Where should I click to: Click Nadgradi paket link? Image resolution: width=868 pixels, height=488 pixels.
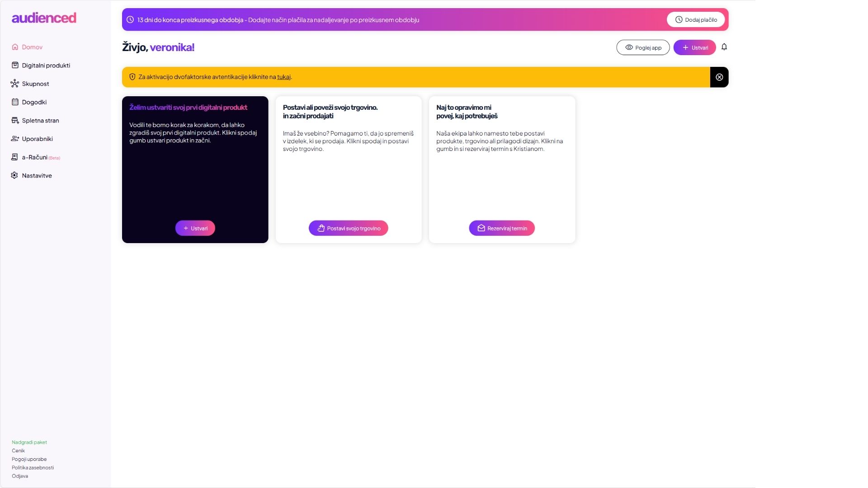29,442
